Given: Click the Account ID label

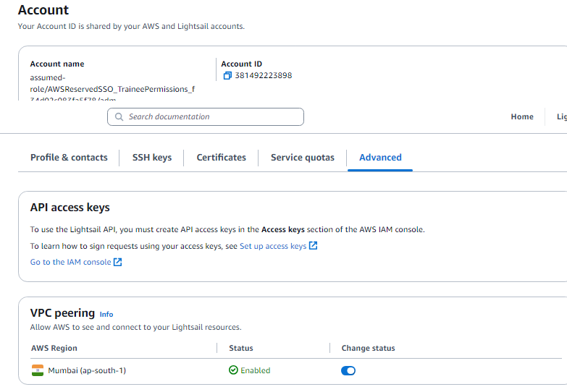Looking at the screenshot, I should [x=242, y=64].
